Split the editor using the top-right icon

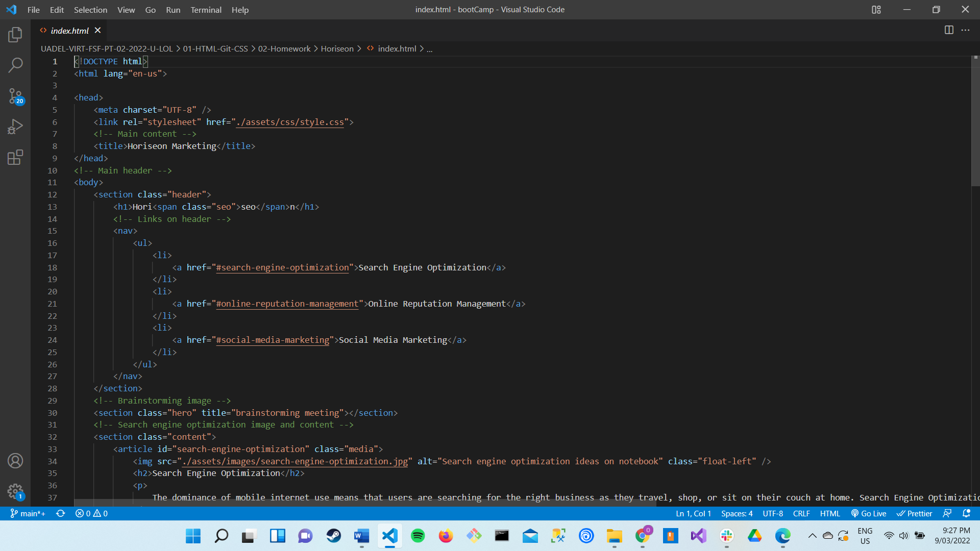(949, 30)
